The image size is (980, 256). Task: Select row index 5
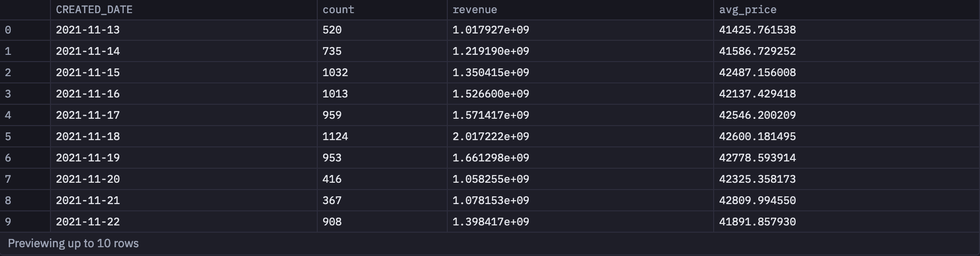coord(8,137)
